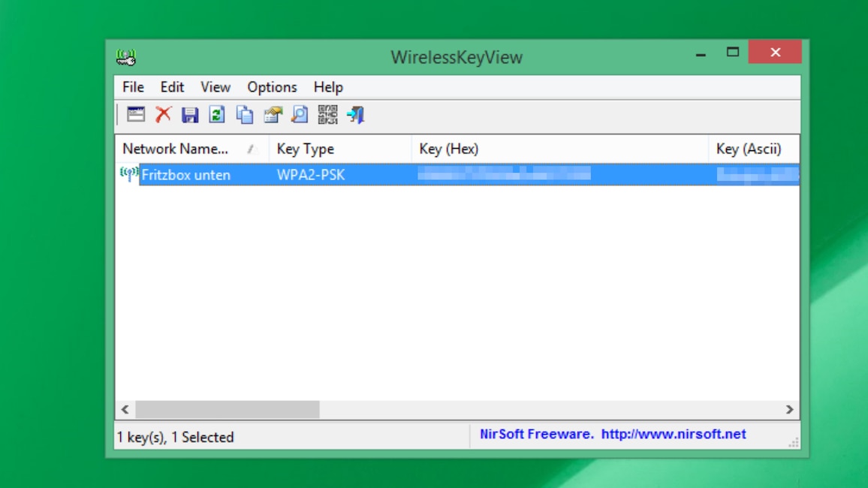Open the Options menu
Screen dimensions: 868x488
point(271,87)
